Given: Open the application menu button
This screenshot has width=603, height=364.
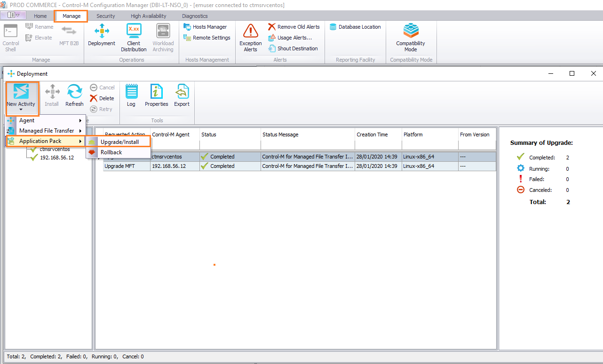Looking at the screenshot, I should click(13, 15).
